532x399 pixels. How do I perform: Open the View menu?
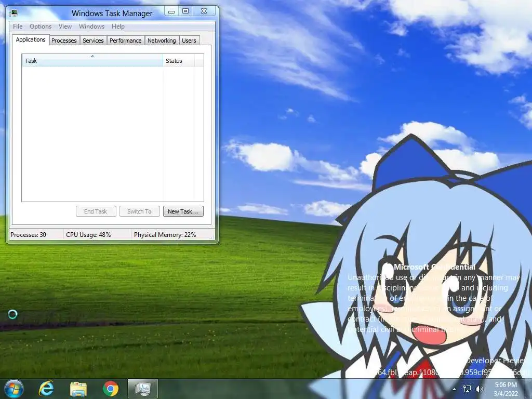pyautogui.click(x=65, y=26)
